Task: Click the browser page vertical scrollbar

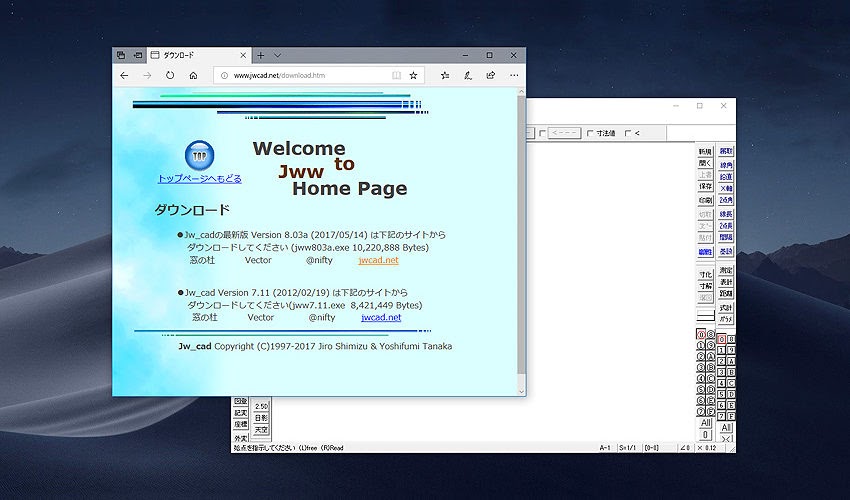Action: pyautogui.click(x=521, y=235)
